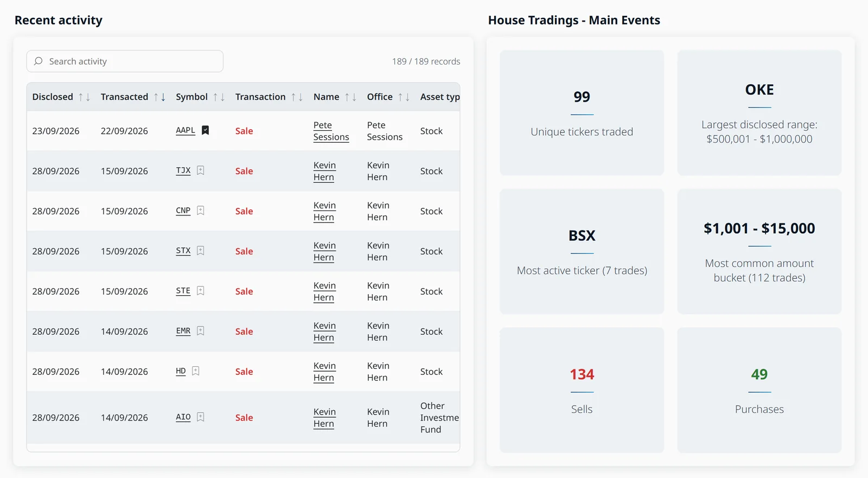Click the Transacted column sort arrows
Image resolution: width=868 pixels, height=478 pixels.
click(x=159, y=97)
